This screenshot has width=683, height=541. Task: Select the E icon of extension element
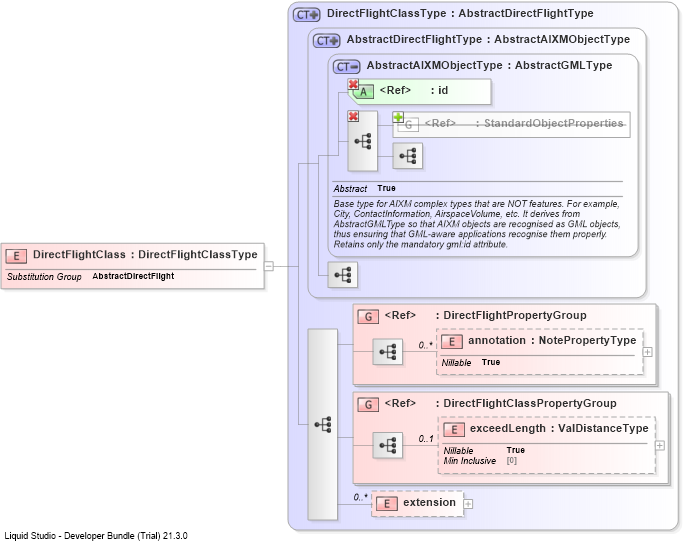387,504
